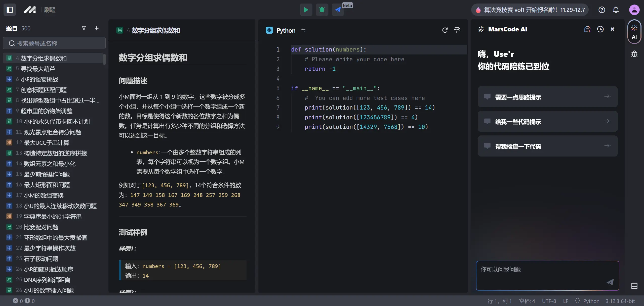The width and height of the screenshot is (644, 306).
Task: Open problem 9 超市里的货物架调整
Action: point(53,111)
